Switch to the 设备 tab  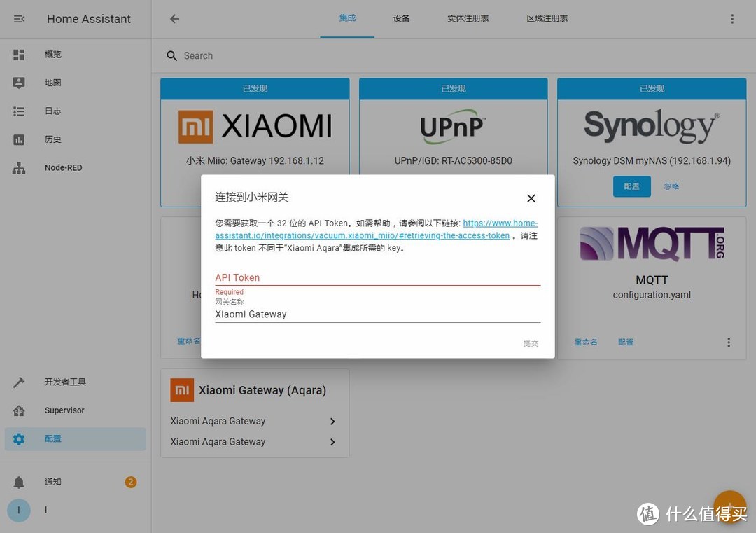pos(401,18)
